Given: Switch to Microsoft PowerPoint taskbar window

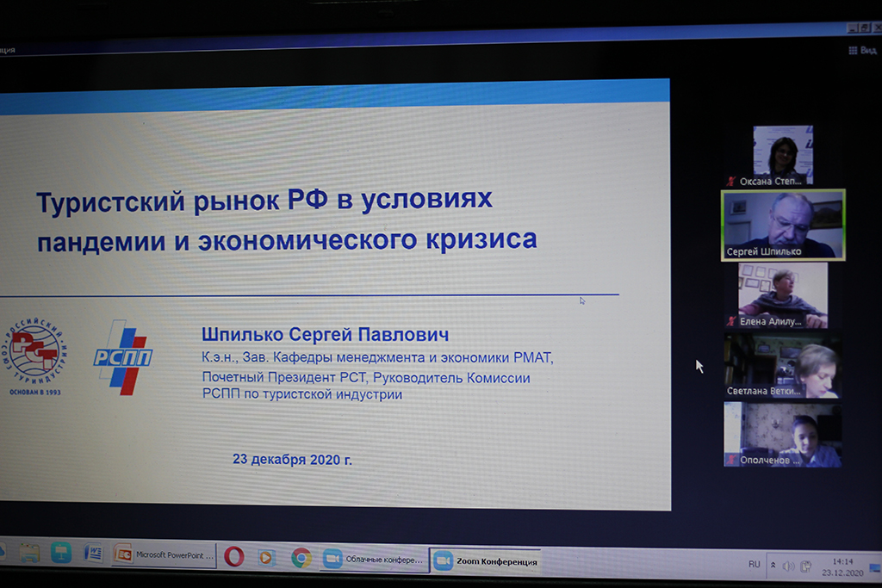Looking at the screenshot, I should (165, 555).
